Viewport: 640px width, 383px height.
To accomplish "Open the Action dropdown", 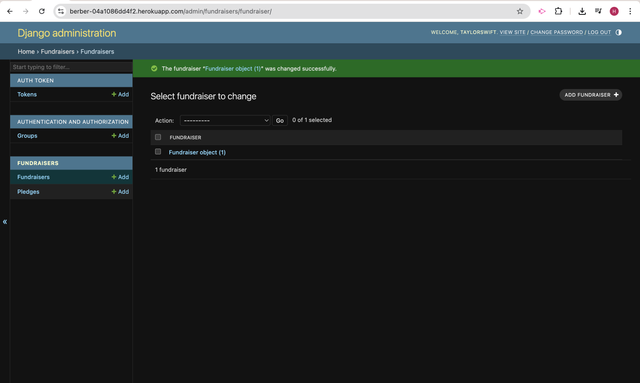I will 225,120.
